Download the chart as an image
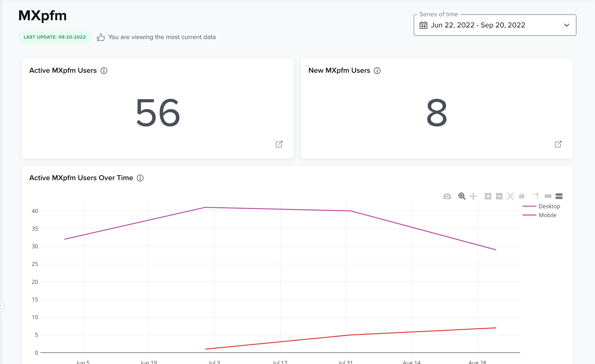 (447, 196)
